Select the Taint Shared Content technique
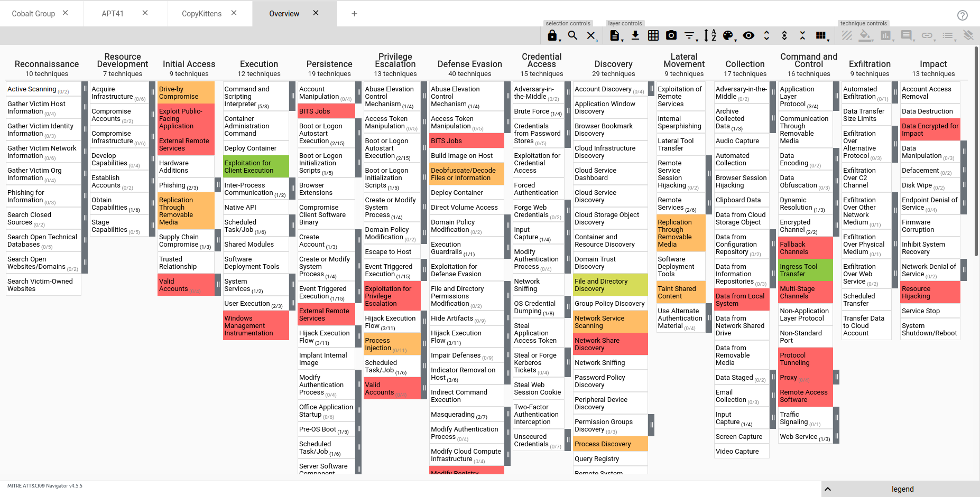980x497 pixels. 680,292
